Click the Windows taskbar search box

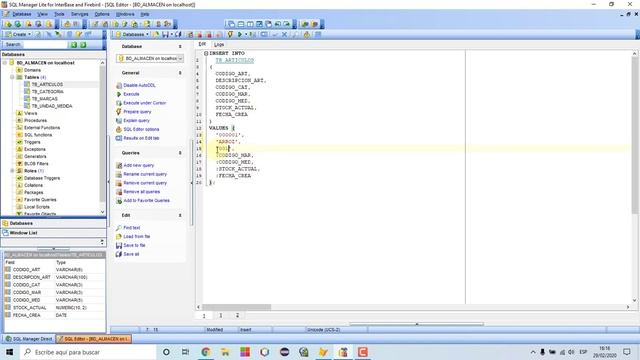pos(87,352)
